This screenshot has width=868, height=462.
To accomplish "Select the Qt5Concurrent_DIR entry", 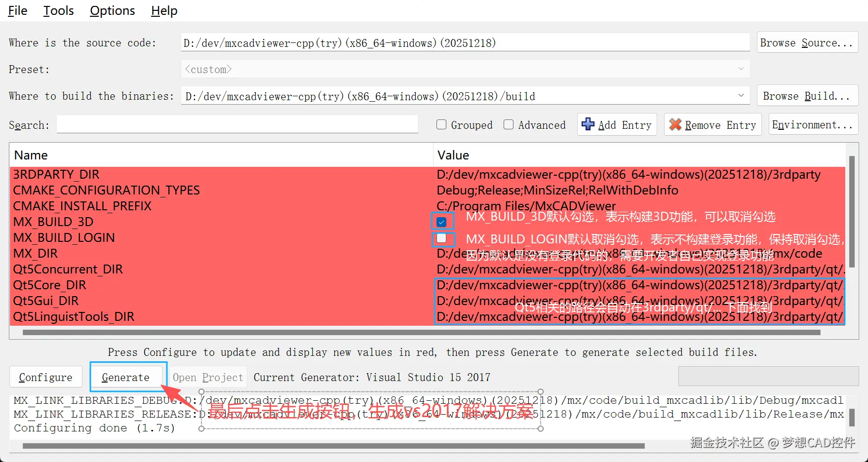I will pyautogui.click(x=68, y=269).
